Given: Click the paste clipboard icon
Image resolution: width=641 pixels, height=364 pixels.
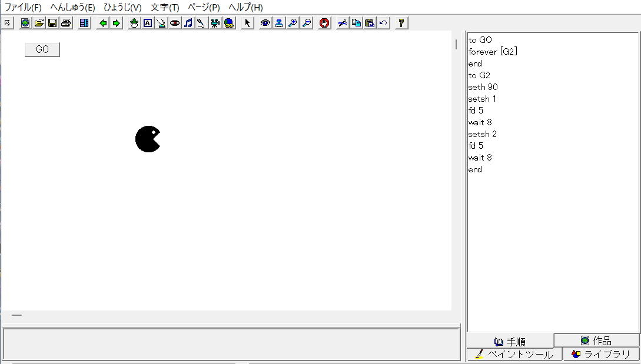Looking at the screenshot, I should [370, 23].
